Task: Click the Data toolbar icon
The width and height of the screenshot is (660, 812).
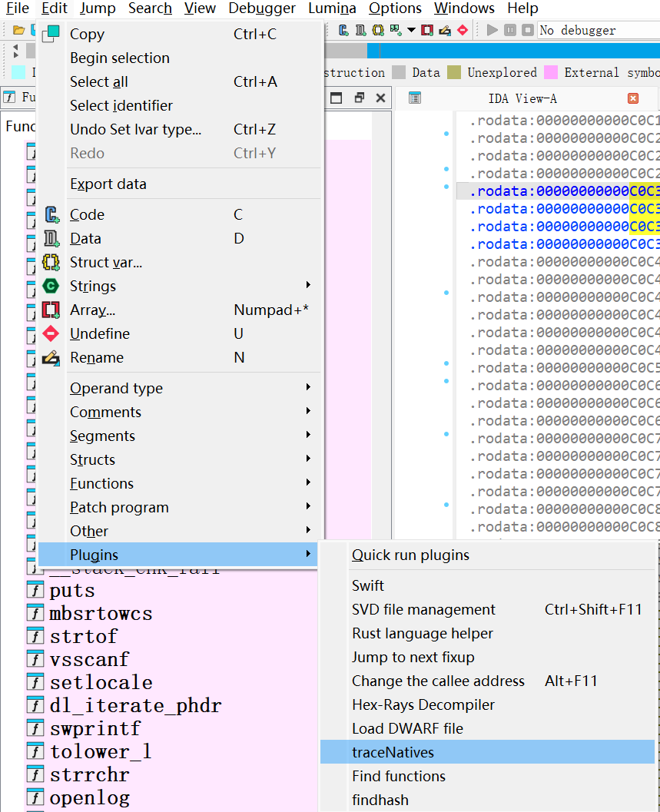Action: pos(360,30)
